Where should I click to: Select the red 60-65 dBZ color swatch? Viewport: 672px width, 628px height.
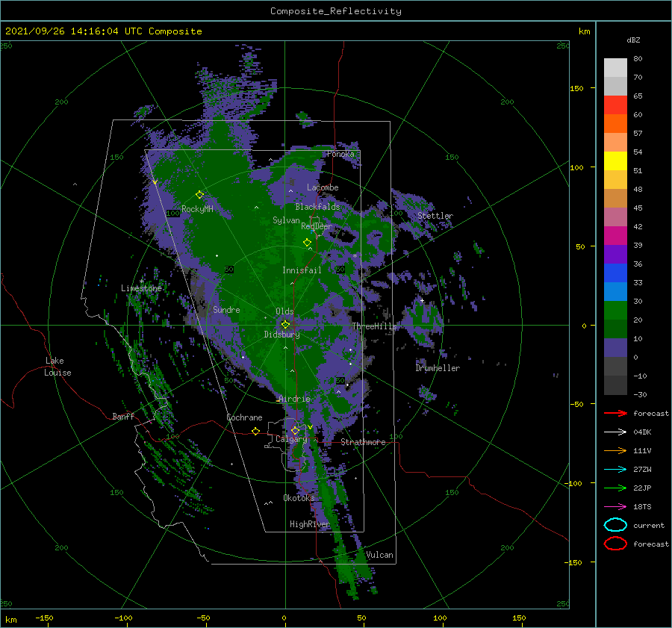615,105
